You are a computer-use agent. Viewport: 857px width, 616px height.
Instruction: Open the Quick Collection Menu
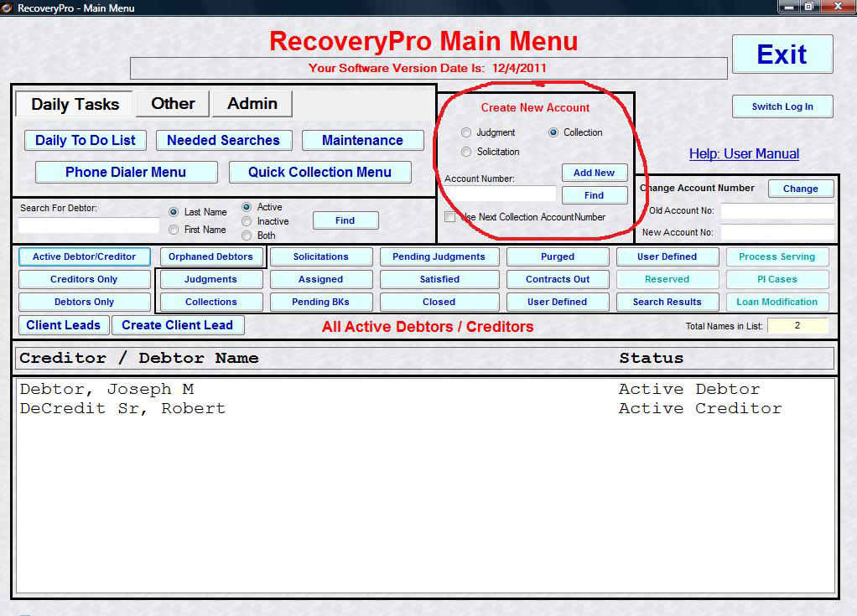pyautogui.click(x=319, y=172)
